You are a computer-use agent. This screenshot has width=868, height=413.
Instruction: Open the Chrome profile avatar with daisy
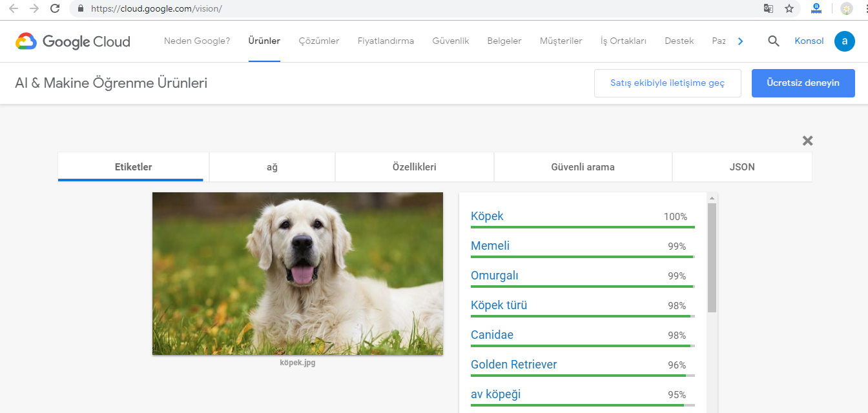pos(847,8)
